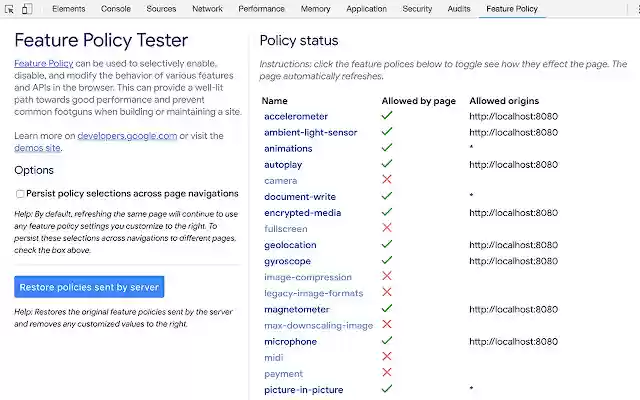Viewport: 640px width, 400px height.
Task: Click the red X beside midi
Action: [387, 357]
